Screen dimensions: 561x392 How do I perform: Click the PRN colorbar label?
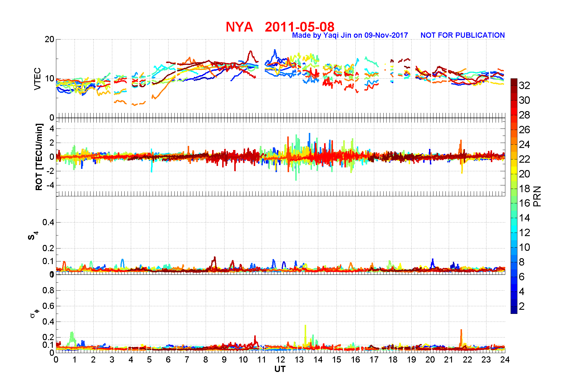click(x=537, y=196)
